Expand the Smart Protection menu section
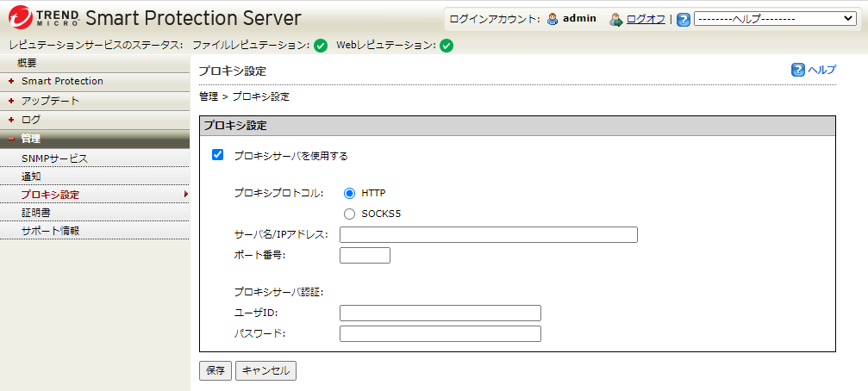 click(x=62, y=82)
